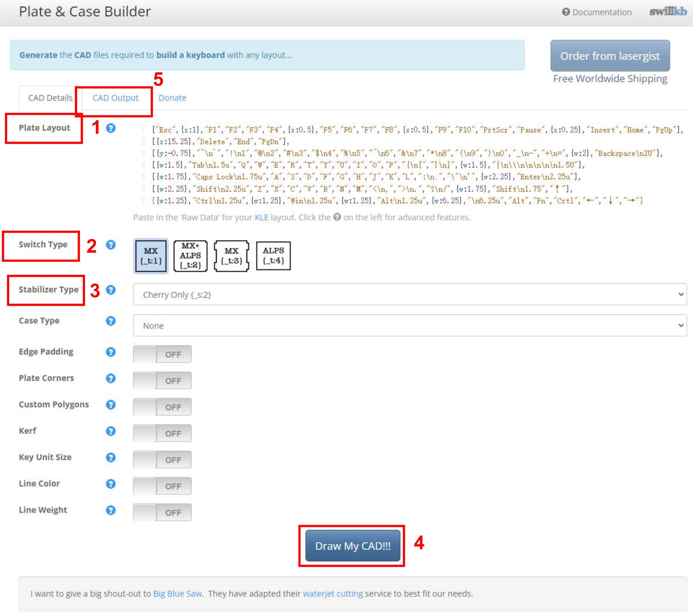This screenshot has height=616, width=693.
Task: Toggle Plate Corners switch on
Action: (162, 380)
